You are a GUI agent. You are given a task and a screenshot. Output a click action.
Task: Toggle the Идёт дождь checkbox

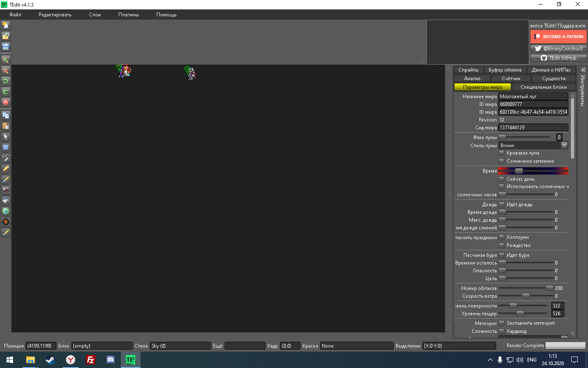pos(501,204)
